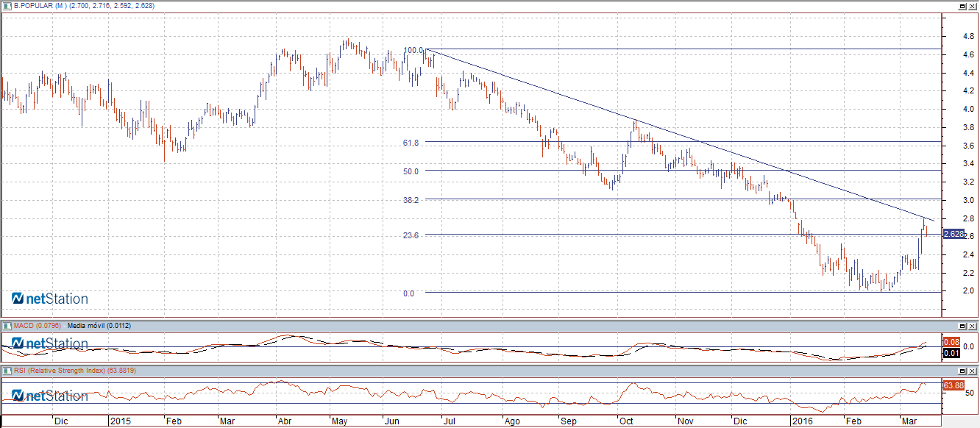Click the 63.88 RSI value tag
Screen dimensions: 980x428
point(953,385)
